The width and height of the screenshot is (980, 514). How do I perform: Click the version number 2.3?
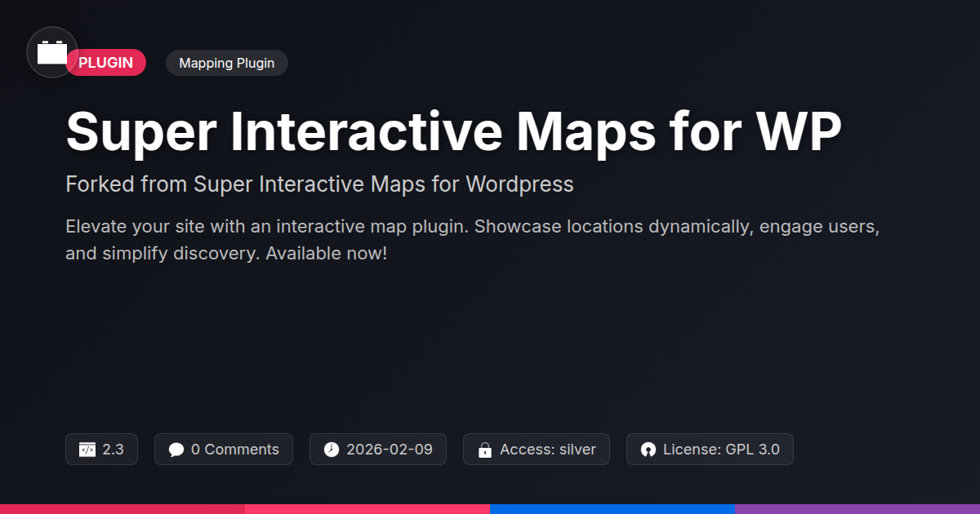click(114, 450)
